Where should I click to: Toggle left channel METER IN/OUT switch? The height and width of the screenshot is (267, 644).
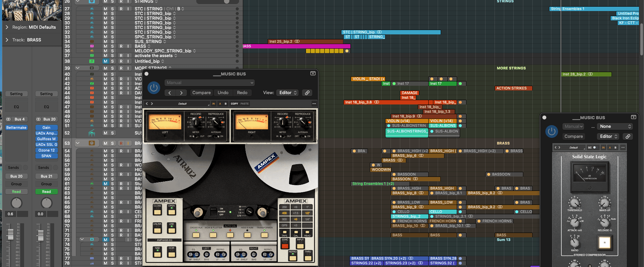[196, 137]
